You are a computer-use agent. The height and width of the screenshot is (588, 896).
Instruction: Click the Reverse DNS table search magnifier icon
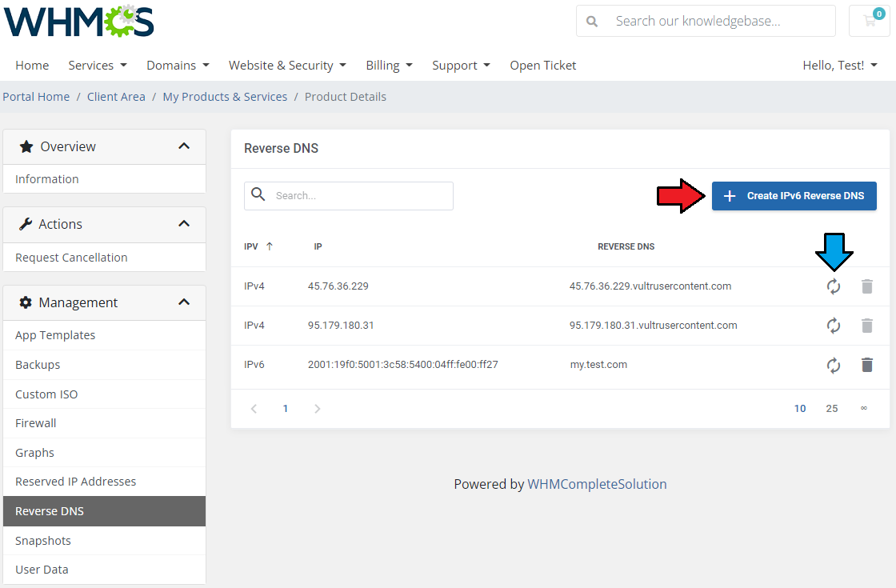[x=258, y=194]
